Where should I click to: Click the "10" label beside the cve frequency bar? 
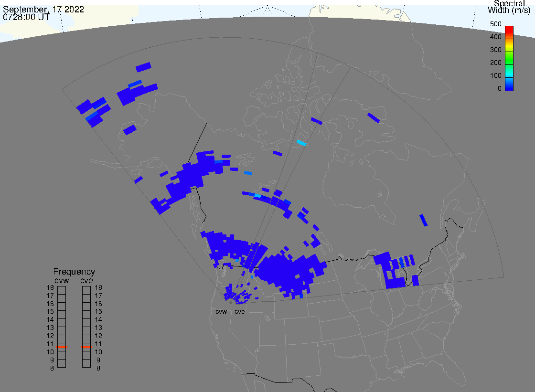[98, 352]
